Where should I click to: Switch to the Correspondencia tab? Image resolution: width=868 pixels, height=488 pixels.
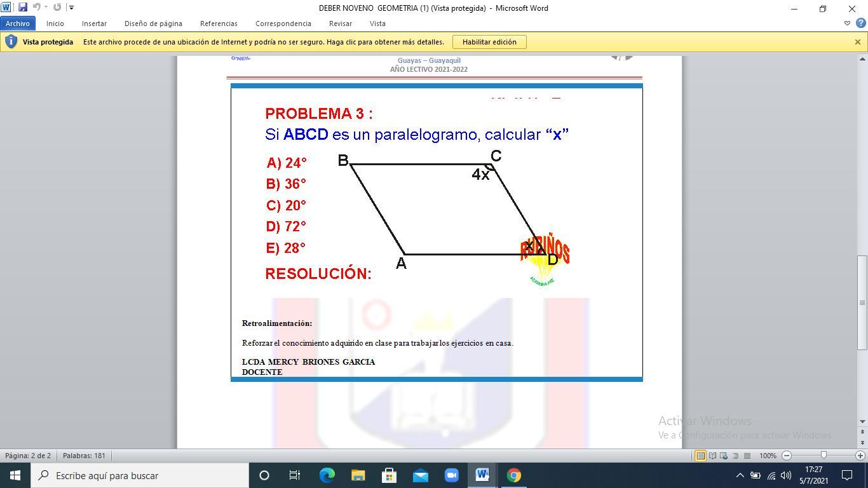[283, 24]
